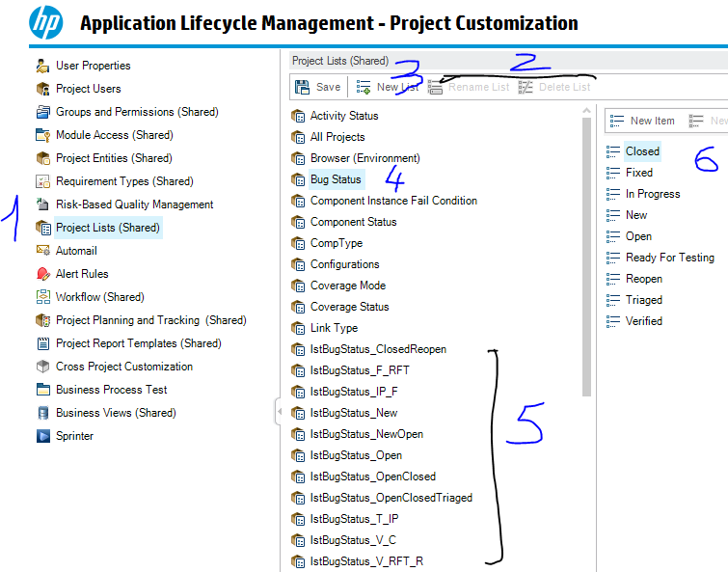728x572 pixels.
Task: Click the Business Process Test icon
Action: (42, 390)
